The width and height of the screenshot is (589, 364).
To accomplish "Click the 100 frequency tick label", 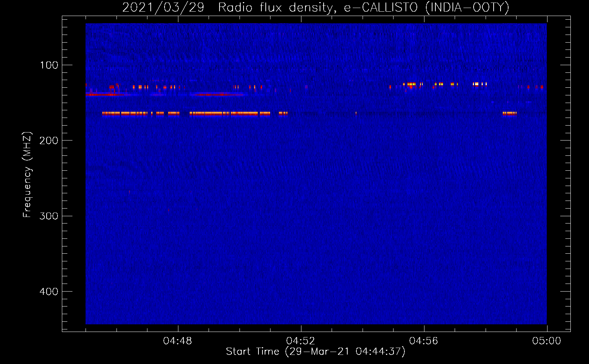I will click(49, 65).
